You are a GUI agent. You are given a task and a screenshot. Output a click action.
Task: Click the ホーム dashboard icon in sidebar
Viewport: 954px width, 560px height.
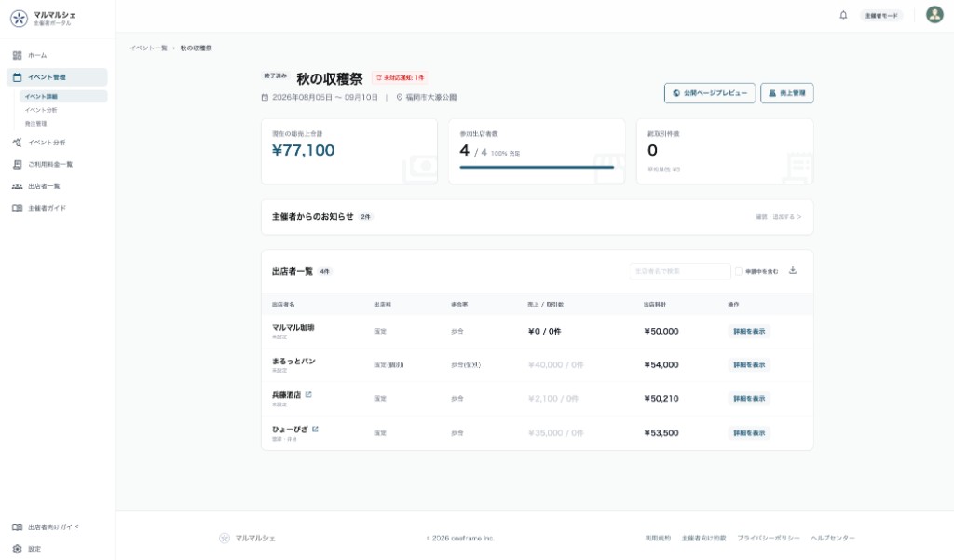(17, 55)
